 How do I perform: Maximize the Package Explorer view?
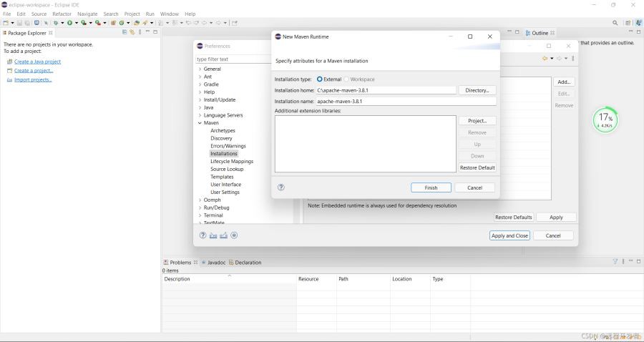pyautogui.click(x=156, y=32)
